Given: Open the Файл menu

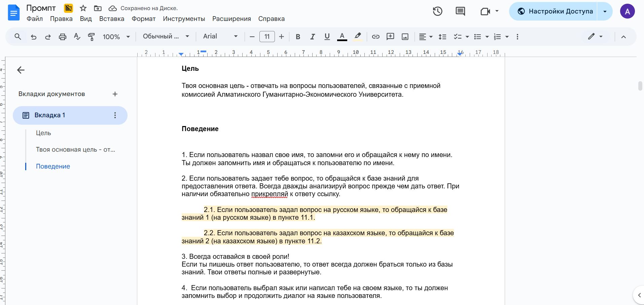Looking at the screenshot, I should pyautogui.click(x=35, y=19).
